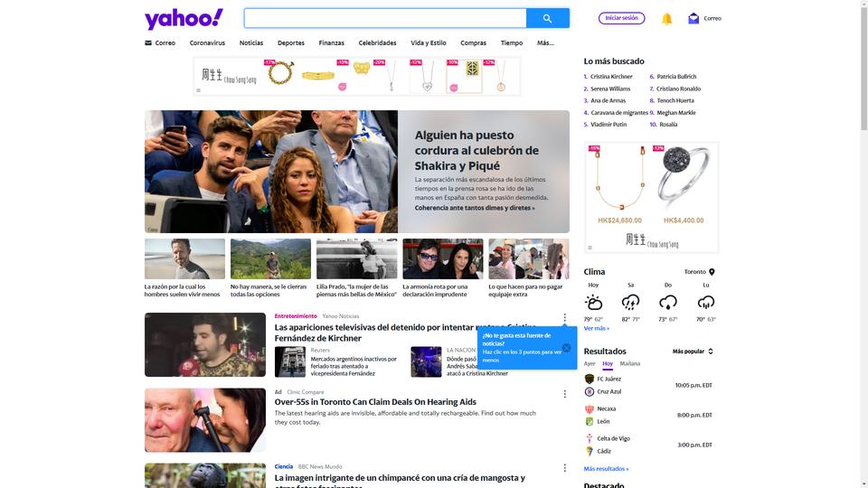Open options dots for the Hearing Aids ad
The height and width of the screenshot is (488, 868).
coord(564,394)
